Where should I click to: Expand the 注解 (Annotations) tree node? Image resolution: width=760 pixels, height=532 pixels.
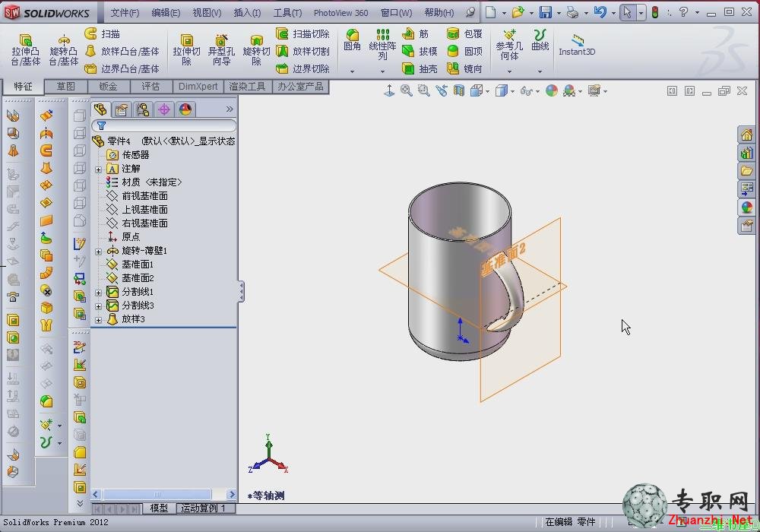click(x=98, y=169)
